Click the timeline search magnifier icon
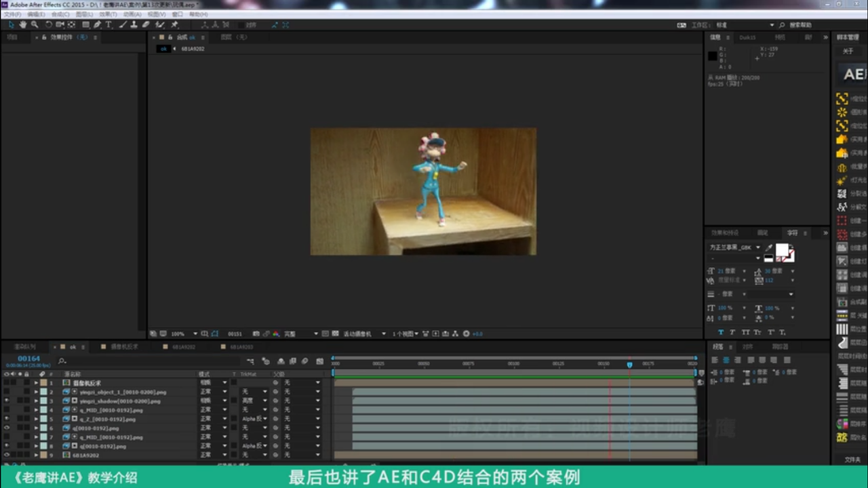Screen dimensions: 868x488 (x=62, y=361)
